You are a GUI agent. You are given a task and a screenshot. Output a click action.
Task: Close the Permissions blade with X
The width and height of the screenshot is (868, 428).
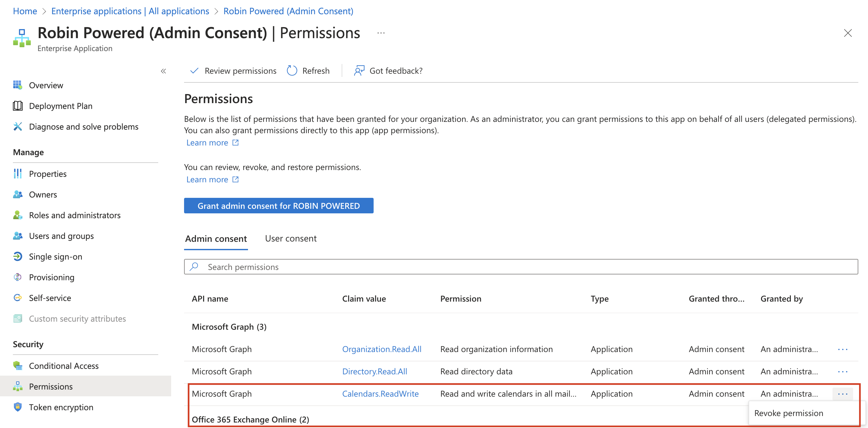coord(848,33)
